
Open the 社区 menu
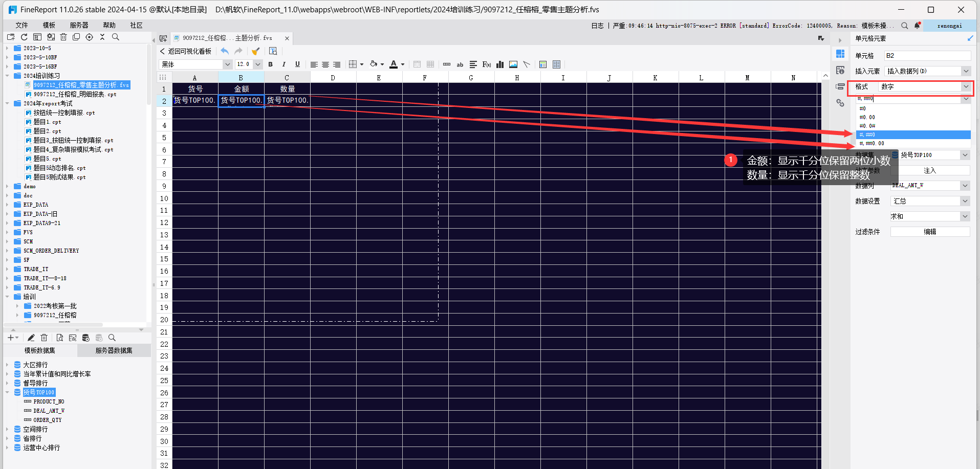[x=136, y=25]
